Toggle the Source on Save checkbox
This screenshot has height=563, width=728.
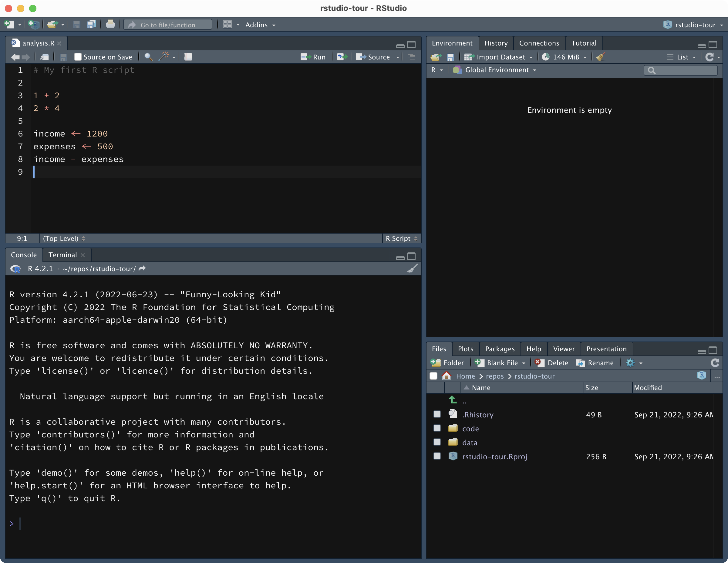[78, 57]
